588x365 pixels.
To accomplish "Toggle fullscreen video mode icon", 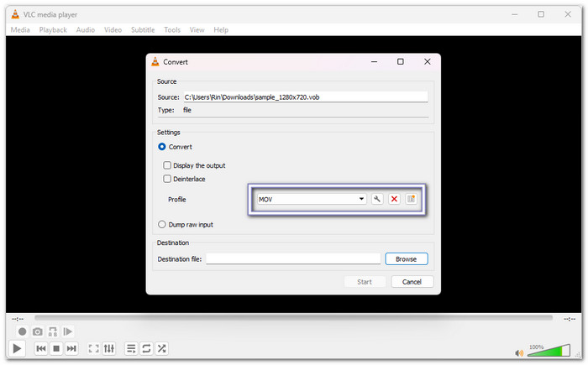I will coord(93,348).
